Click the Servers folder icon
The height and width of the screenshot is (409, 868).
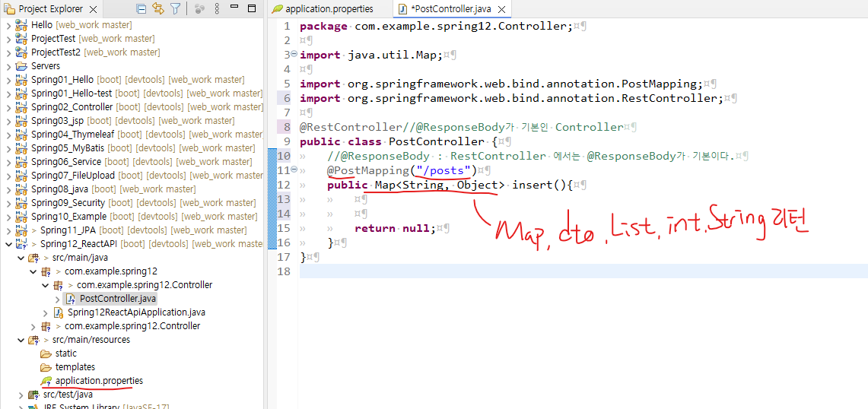point(21,66)
